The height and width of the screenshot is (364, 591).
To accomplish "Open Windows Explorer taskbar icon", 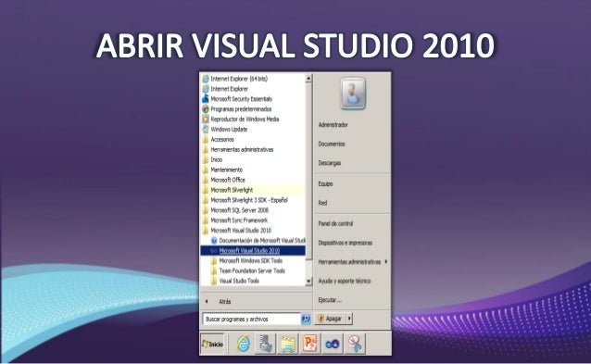I will click(x=287, y=344).
